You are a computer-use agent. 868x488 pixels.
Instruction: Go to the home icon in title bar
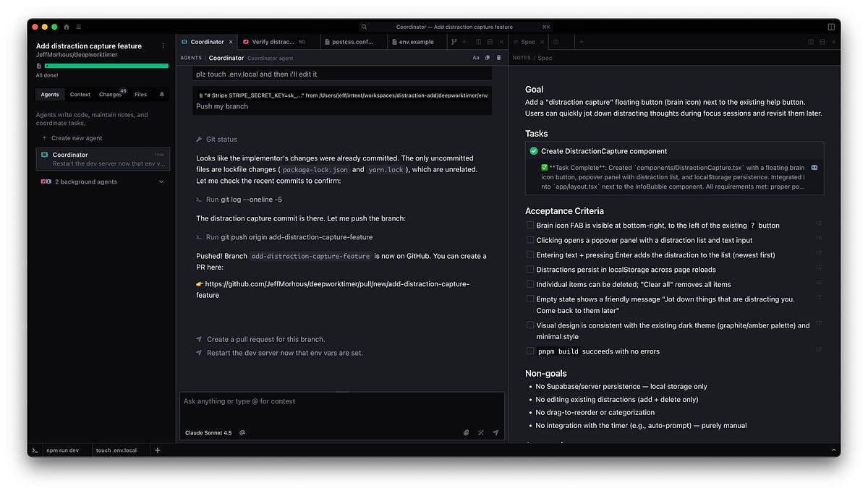click(67, 27)
